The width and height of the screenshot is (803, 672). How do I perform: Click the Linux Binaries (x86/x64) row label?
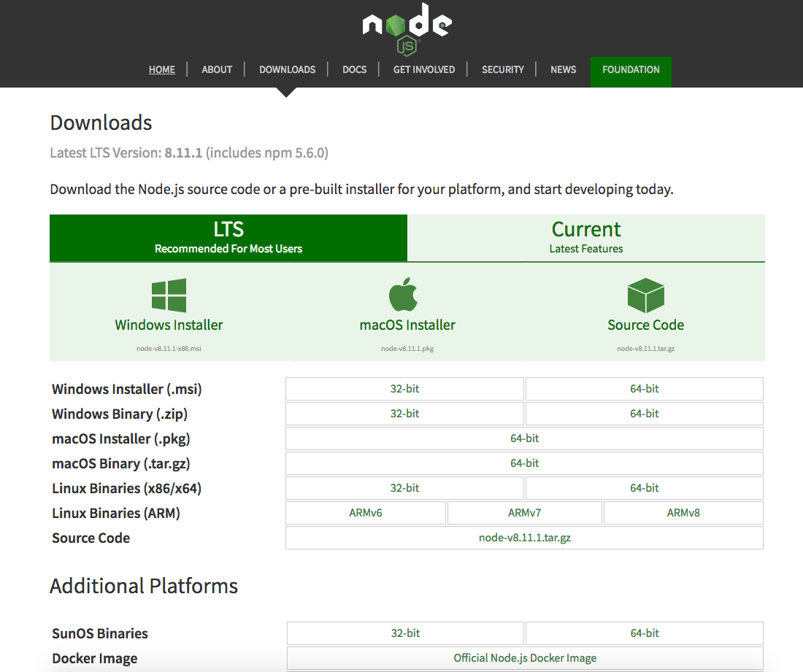tap(126, 489)
